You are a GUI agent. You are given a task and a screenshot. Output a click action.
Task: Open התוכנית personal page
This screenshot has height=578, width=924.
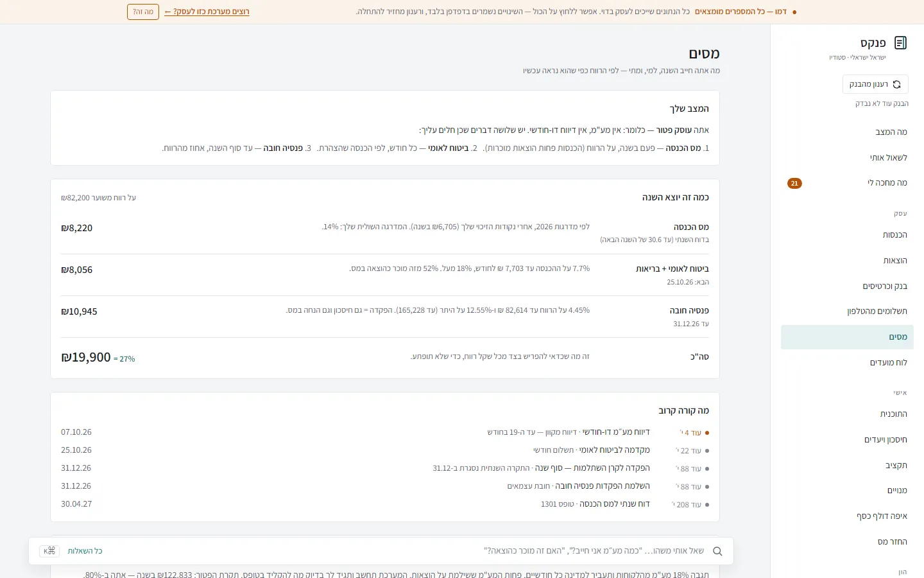[847, 414]
